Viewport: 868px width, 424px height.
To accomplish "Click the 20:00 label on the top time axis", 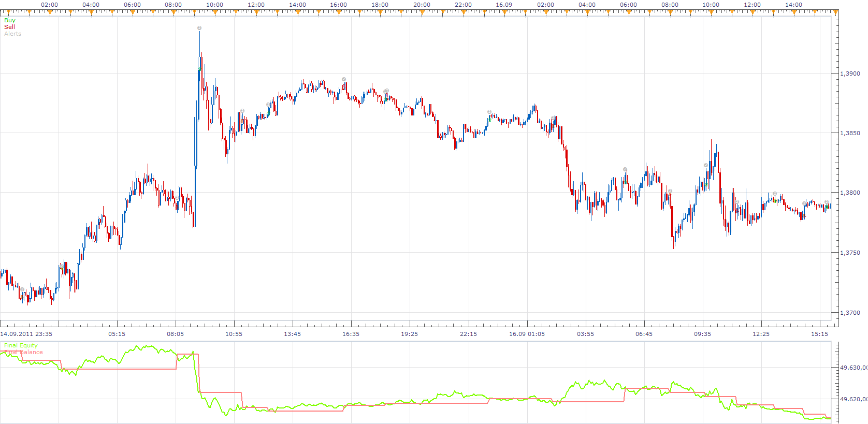I will click(x=422, y=5).
